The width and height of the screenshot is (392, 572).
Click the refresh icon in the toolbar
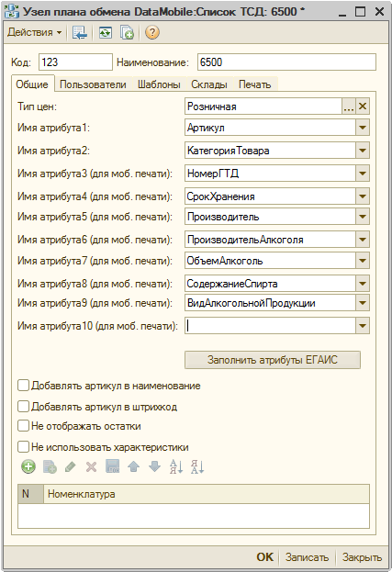[106, 32]
